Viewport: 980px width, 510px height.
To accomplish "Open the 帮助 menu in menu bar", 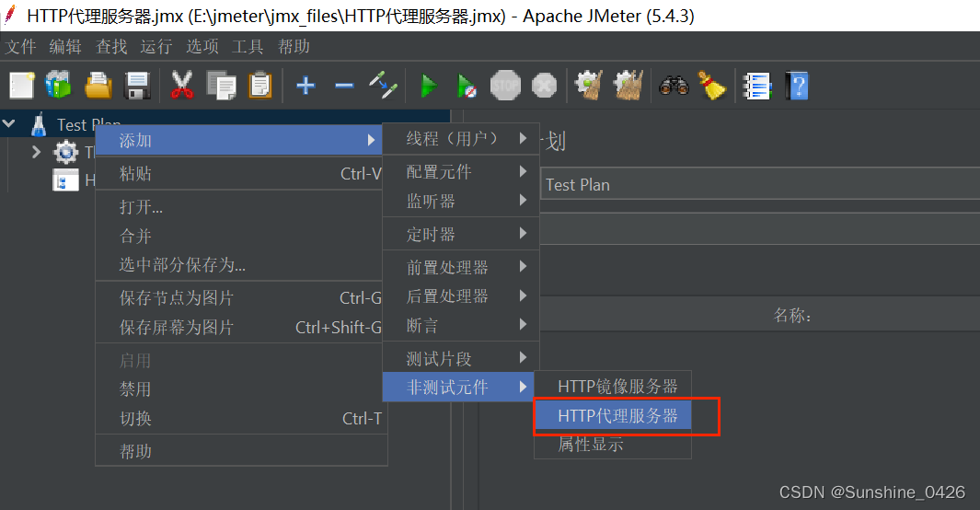I will coord(294,47).
